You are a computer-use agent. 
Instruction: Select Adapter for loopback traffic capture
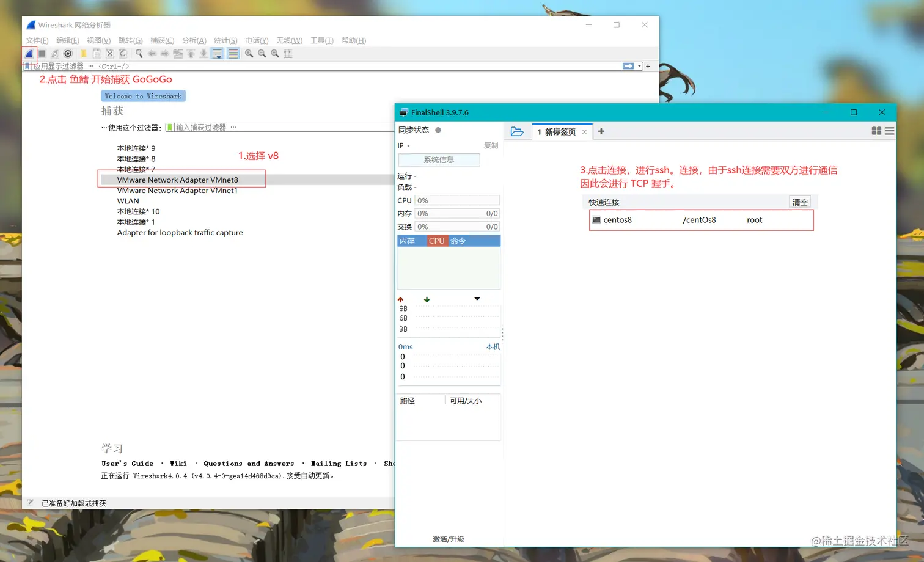pos(180,233)
